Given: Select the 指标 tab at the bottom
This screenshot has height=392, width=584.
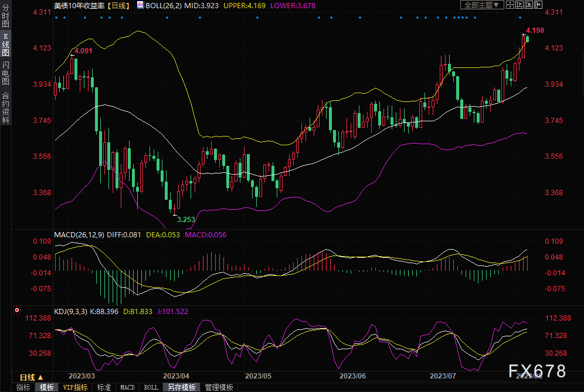Looking at the screenshot, I should [23, 387].
